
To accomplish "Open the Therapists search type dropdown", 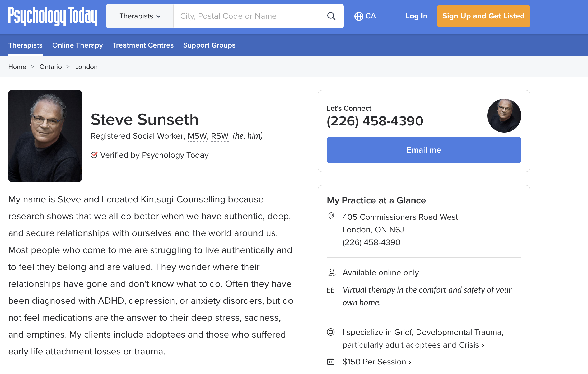I will pos(140,16).
